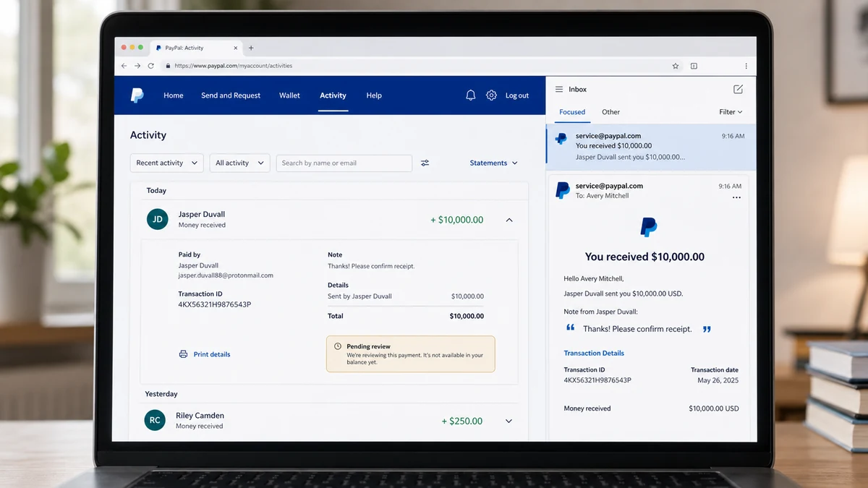
Task: Open first email You received $10,000.00
Action: 651,146
